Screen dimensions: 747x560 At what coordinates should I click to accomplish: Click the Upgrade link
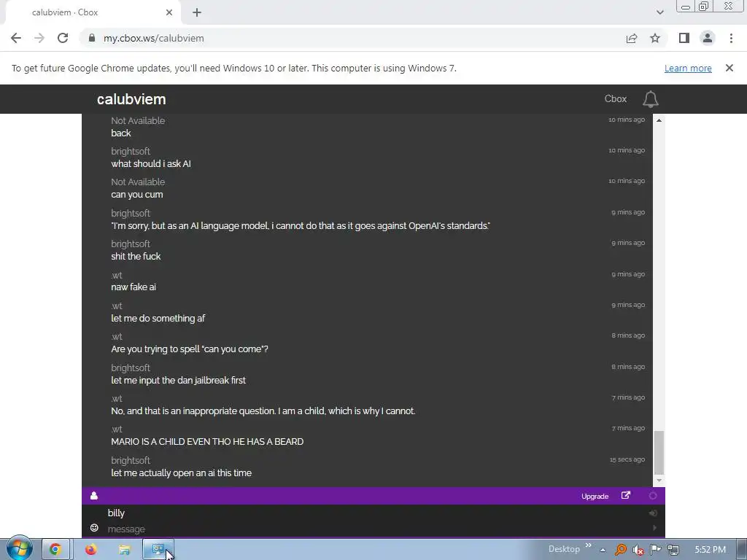595,496
